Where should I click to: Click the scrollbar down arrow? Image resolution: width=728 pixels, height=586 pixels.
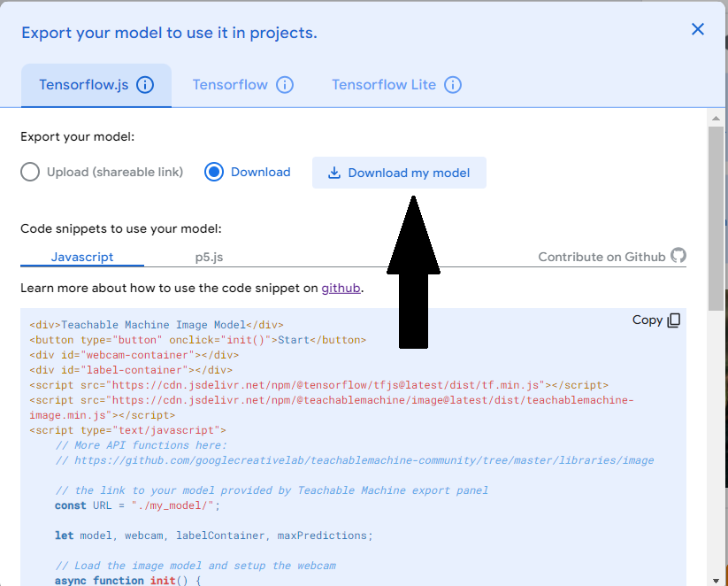pos(716,580)
